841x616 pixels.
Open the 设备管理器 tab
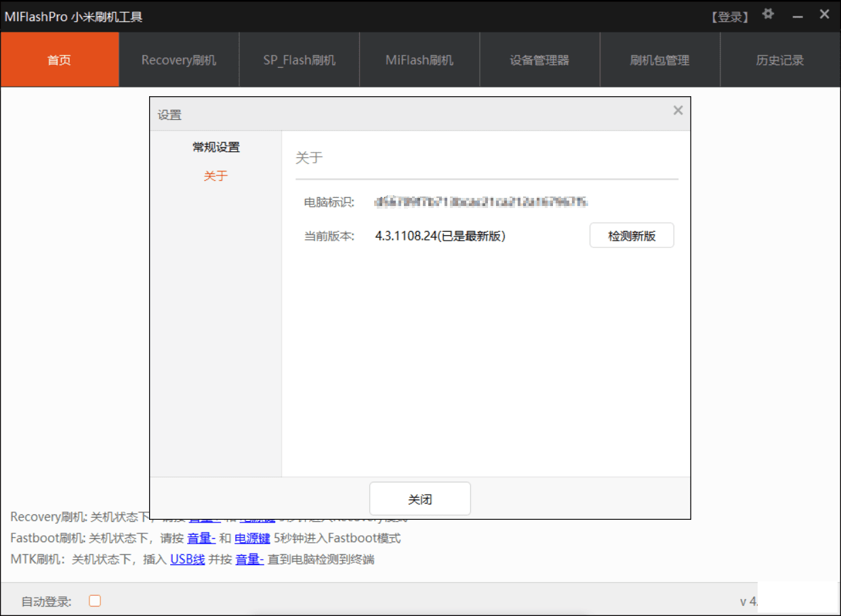point(539,60)
